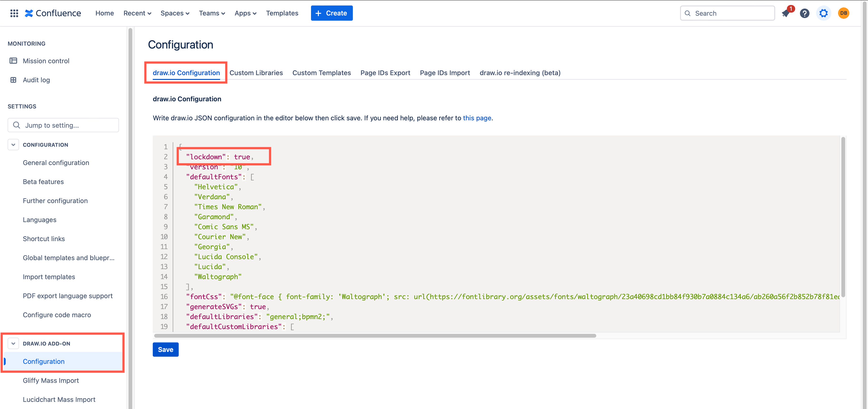Image resolution: width=868 pixels, height=409 pixels.
Task: Open the settings gear icon
Action: click(x=824, y=13)
